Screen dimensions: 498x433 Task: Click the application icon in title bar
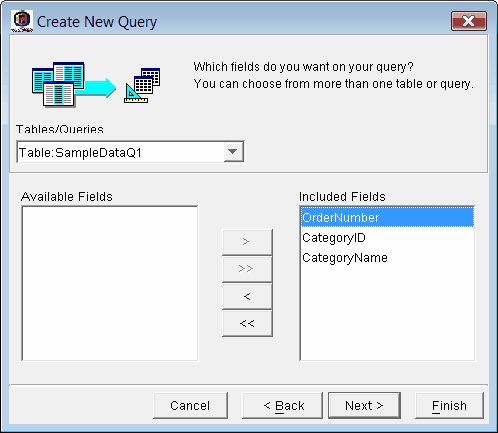click(22, 21)
